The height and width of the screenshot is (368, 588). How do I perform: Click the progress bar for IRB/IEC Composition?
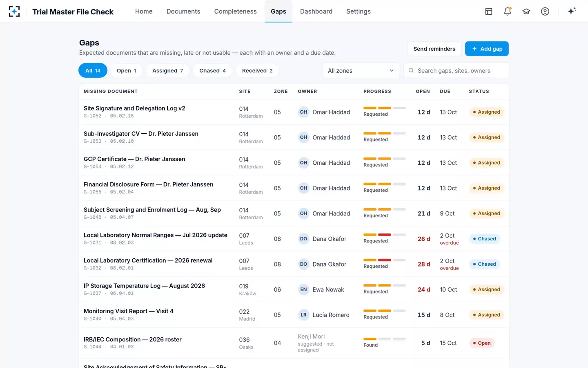385,339
